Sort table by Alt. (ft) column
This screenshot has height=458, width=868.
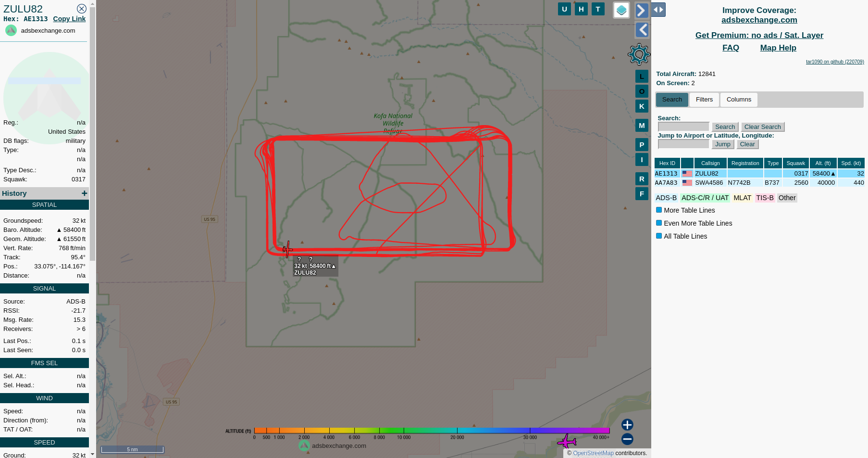[823, 163]
